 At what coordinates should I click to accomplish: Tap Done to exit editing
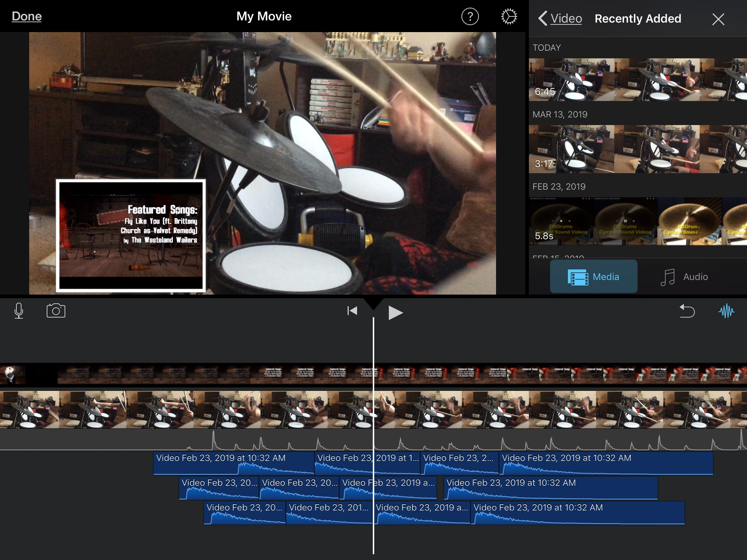(27, 16)
